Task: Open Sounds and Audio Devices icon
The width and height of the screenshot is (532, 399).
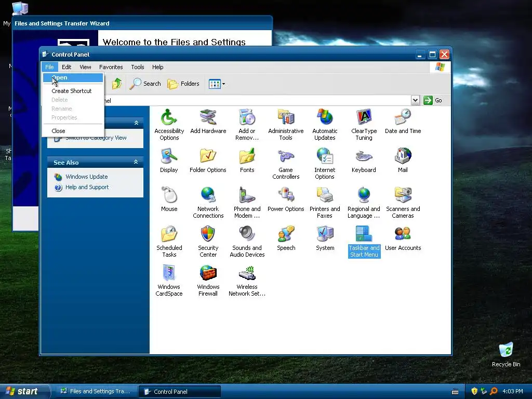Action: pyautogui.click(x=247, y=241)
